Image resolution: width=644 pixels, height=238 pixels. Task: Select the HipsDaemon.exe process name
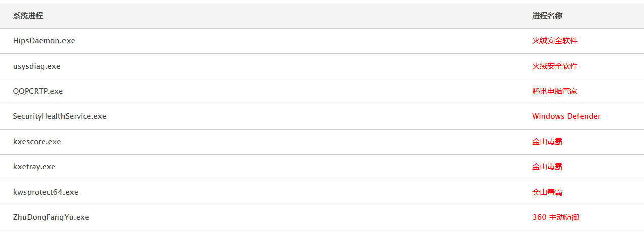(44, 41)
